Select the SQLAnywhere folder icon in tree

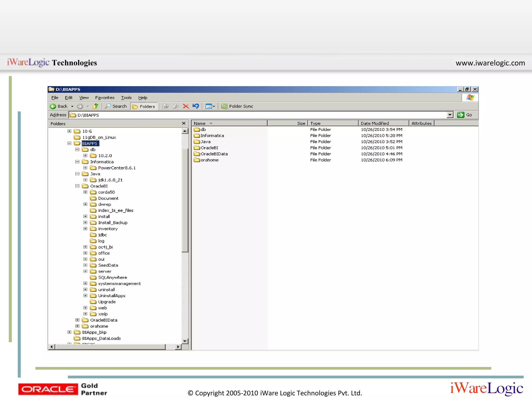(x=93, y=277)
